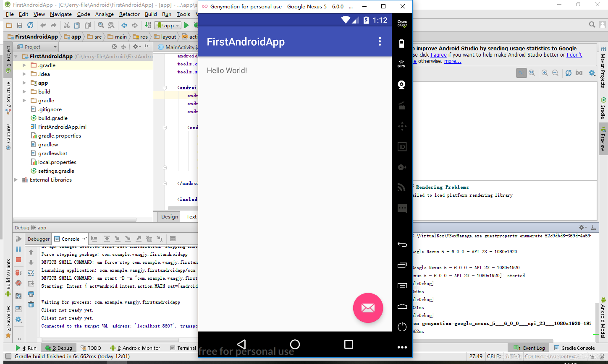Image resolution: width=608 pixels, height=364 pixels.
Task: Toggle the 2: Favorites side tool window
Action: pos(8,322)
